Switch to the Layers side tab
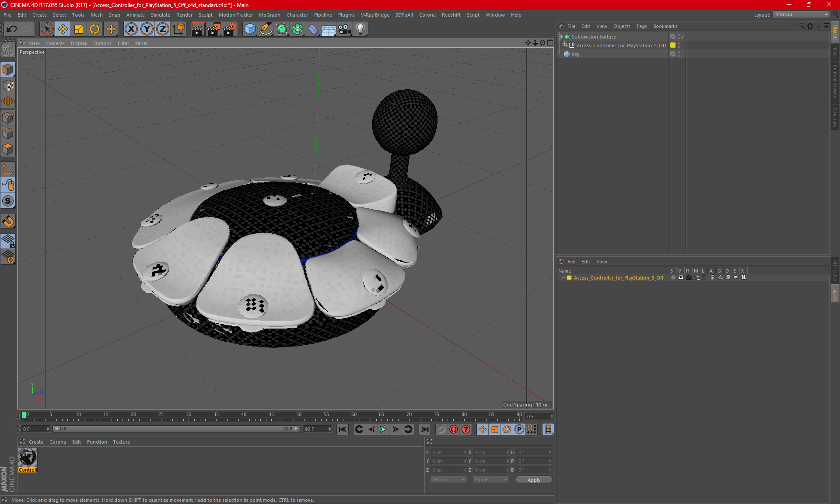Image resolution: width=840 pixels, height=504 pixels. pos(835,294)
